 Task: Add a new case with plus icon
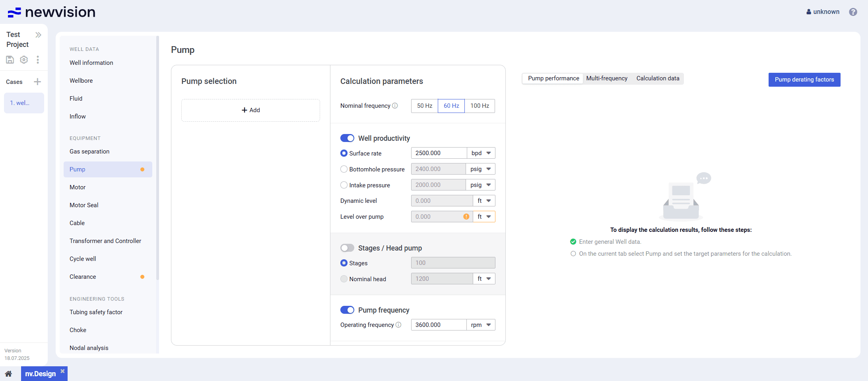37,82
